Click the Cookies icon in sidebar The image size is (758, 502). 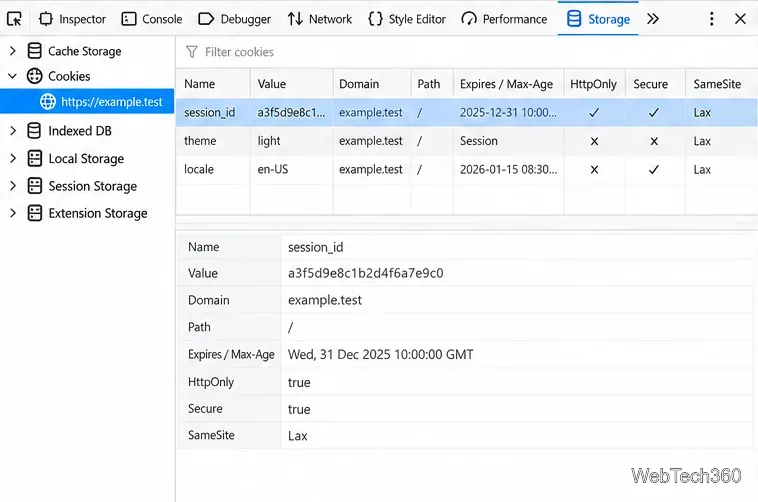pyautogui.click(x=34, y=76)
